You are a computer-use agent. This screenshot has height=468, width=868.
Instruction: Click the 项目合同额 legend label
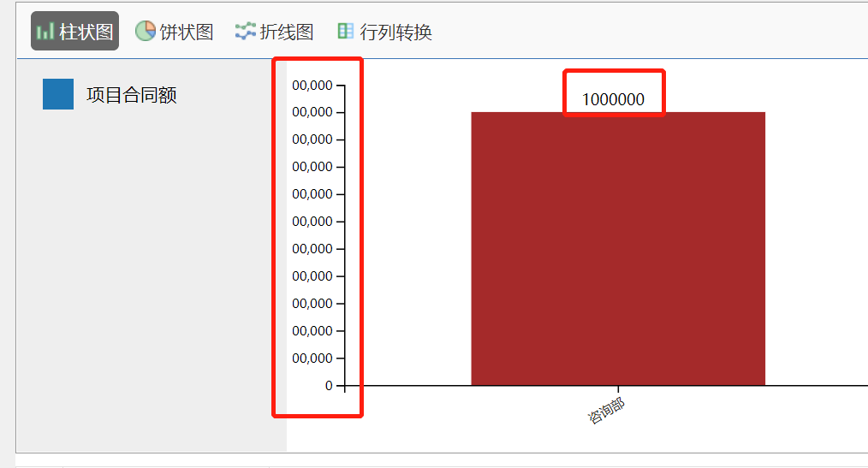[132, 95]
